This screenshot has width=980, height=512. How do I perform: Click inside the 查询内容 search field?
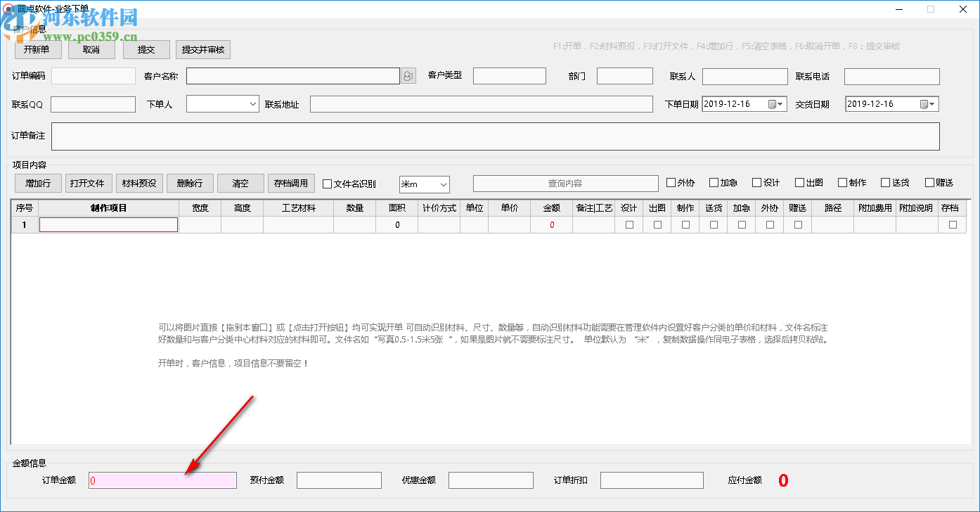(x=565, y=183)
